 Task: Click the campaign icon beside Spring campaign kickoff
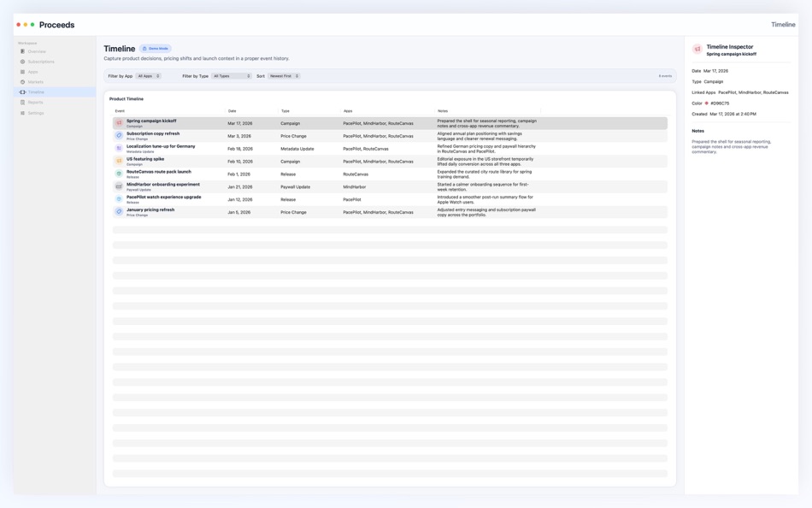pos(117,122)
